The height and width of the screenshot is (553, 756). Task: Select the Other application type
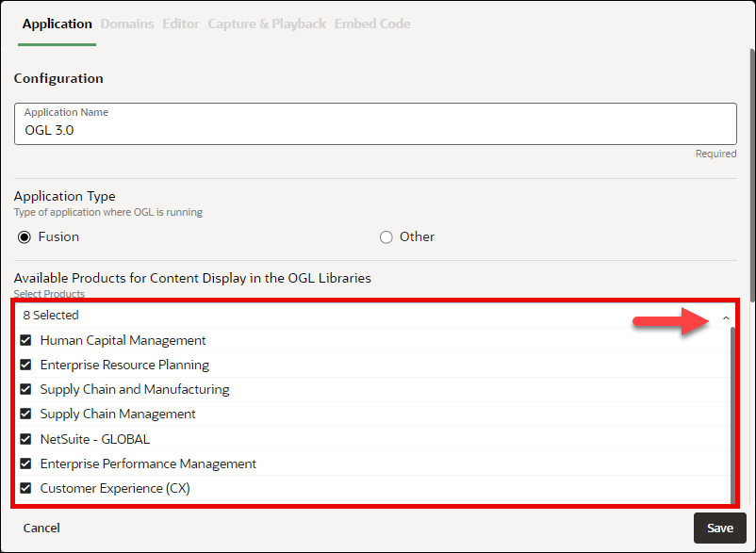pos(386,237)
